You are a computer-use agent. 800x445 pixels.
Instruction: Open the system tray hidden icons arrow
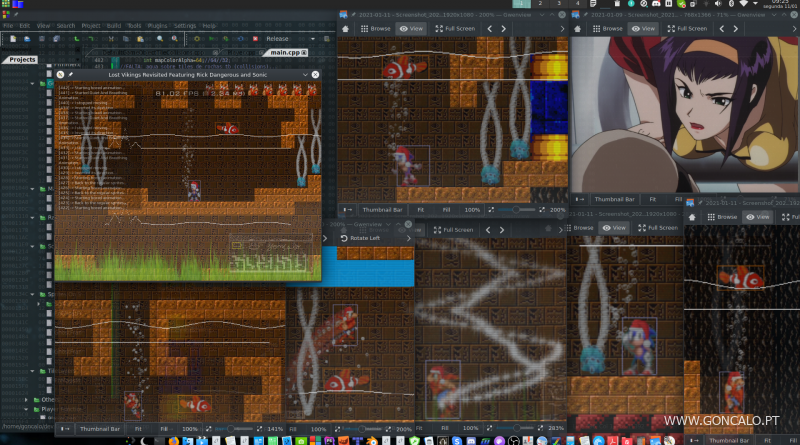point(756,4)
